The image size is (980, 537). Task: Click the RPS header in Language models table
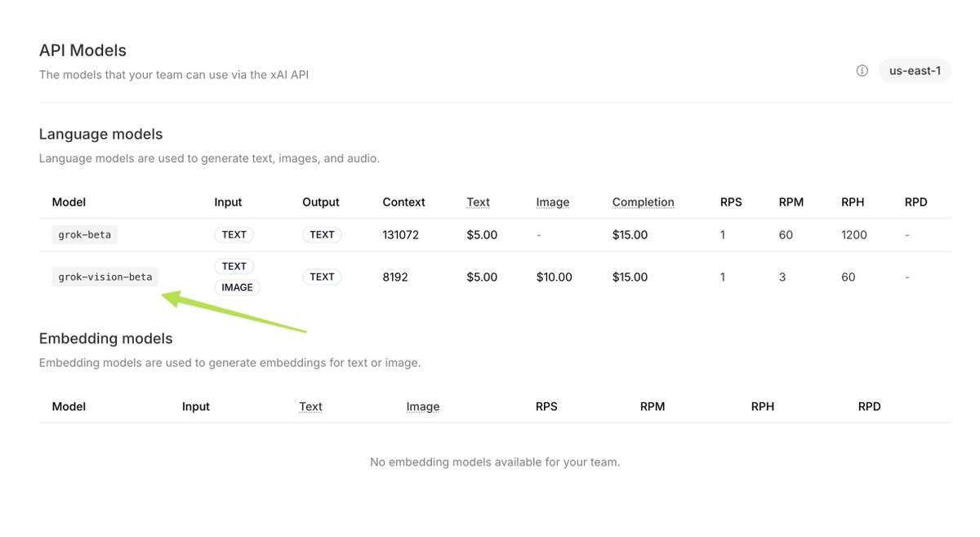(731, 202)
